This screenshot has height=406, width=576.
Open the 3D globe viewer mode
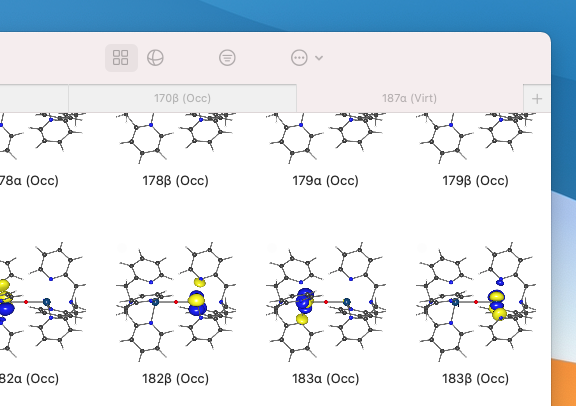coord(155,58)
